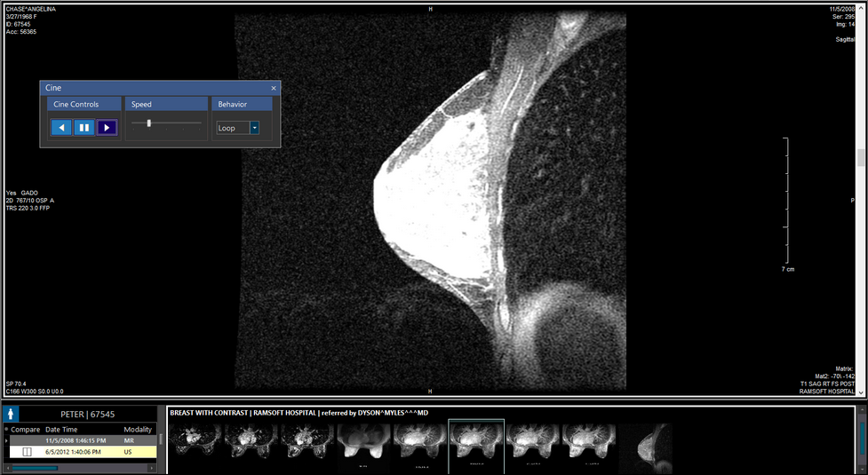Click the Modality column header
Image resolution: width=868 pixels, height=475 pixels.
138,429
